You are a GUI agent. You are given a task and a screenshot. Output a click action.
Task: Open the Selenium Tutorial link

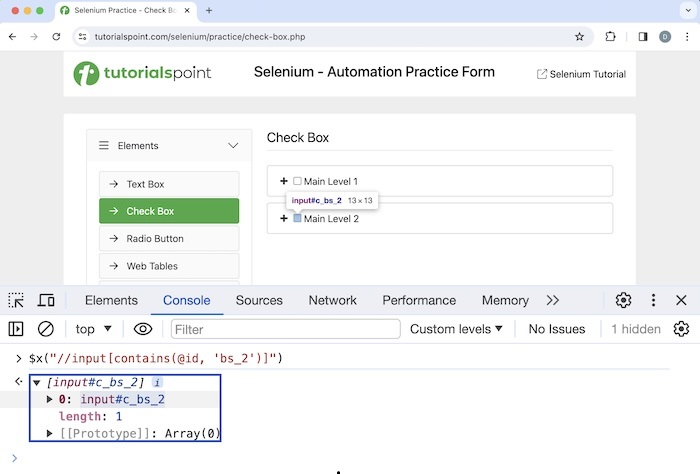581,74
